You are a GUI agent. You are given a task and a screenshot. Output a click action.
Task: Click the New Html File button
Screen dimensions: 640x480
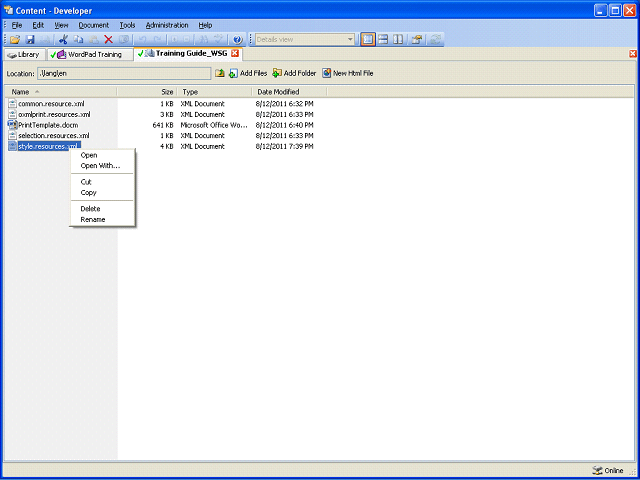pos(347,73)
